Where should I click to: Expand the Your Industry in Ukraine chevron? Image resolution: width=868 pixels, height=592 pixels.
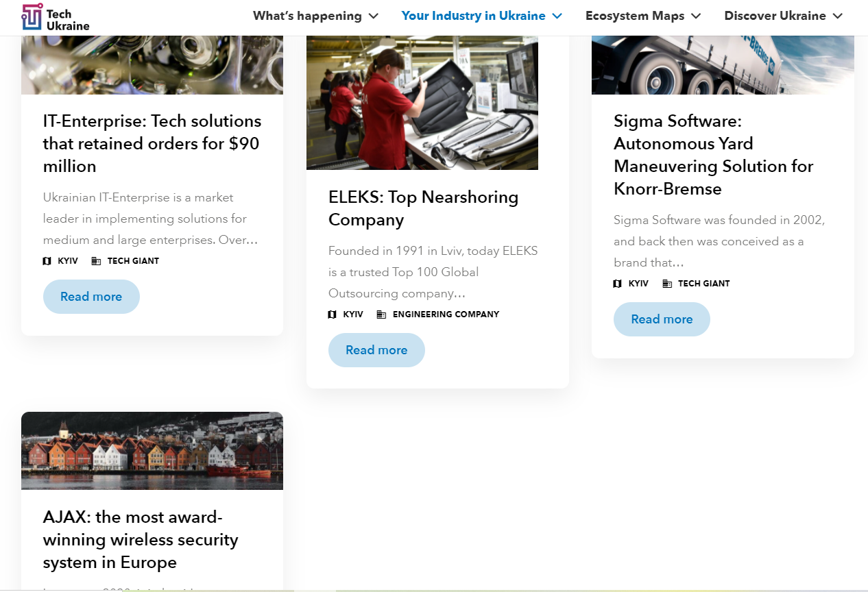pyautogui.click(x=557, y=16)
